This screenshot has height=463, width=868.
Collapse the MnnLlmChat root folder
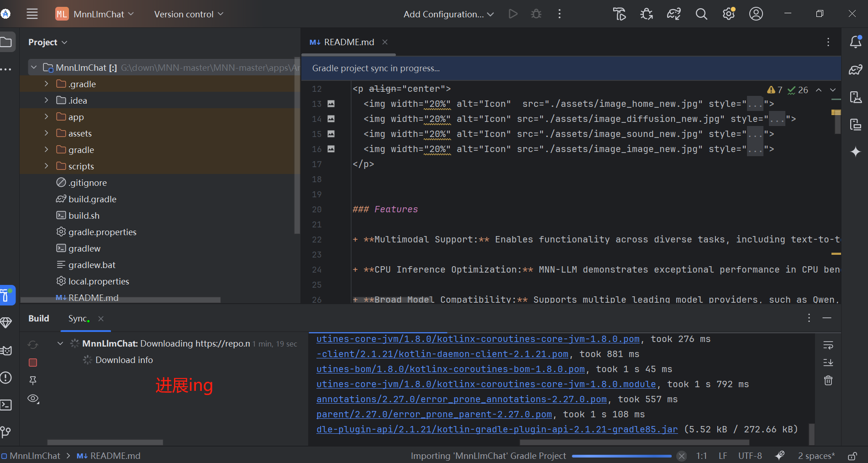click(x=34, y=68)
